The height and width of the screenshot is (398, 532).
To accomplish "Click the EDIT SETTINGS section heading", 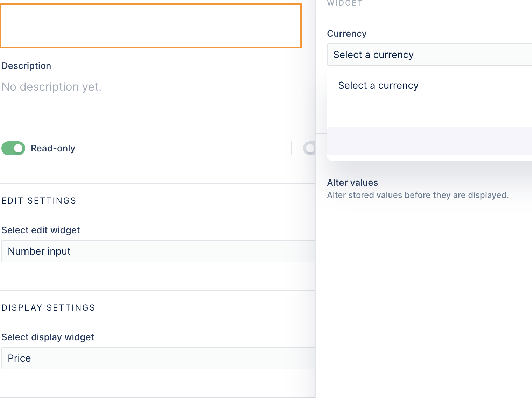I will [39, 201].
